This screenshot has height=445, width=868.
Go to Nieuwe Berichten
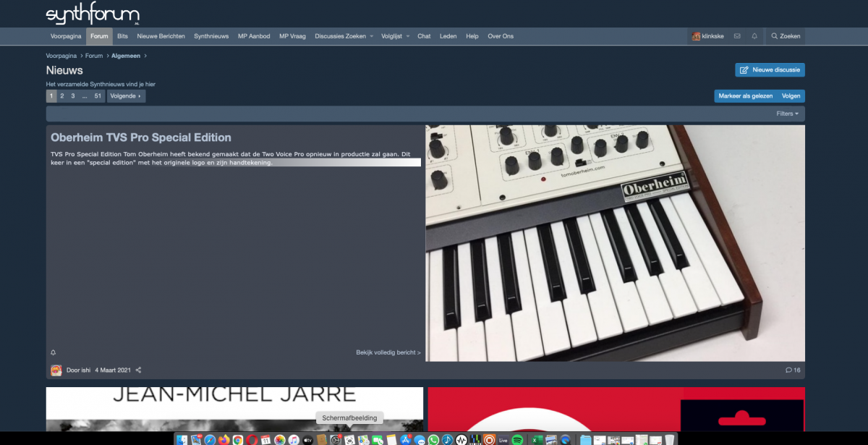(161, 36)
